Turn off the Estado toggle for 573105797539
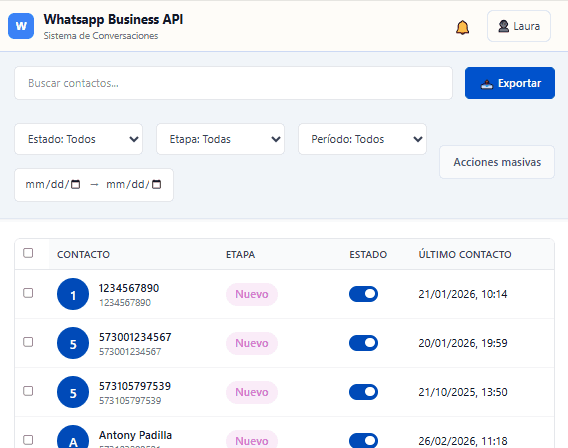 [363, 392]
